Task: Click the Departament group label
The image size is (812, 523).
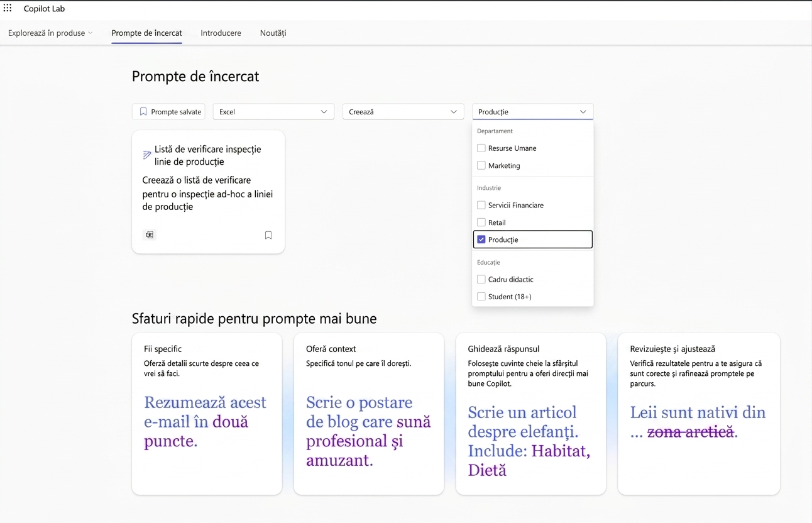Action: point(495,131)
